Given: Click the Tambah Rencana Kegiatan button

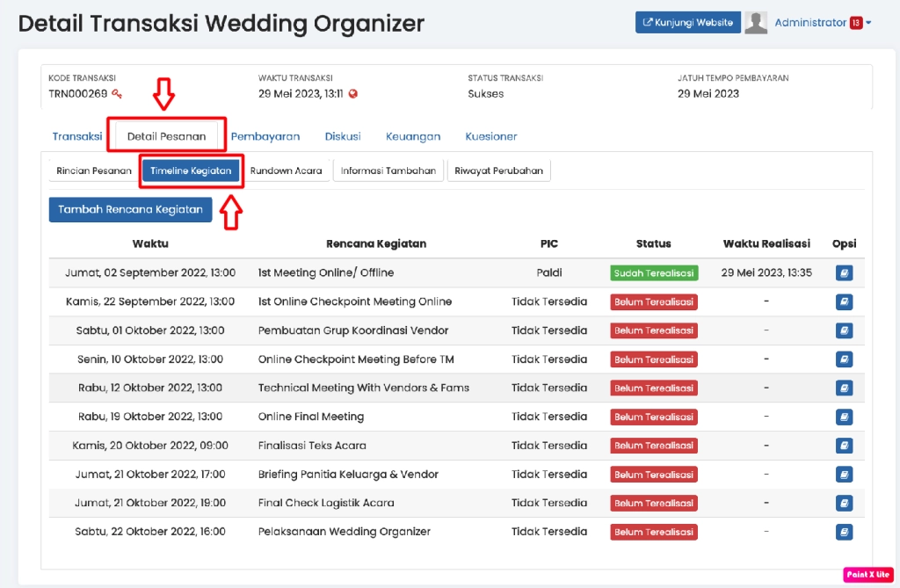Looking at the screenshot, I should point(130,209).
